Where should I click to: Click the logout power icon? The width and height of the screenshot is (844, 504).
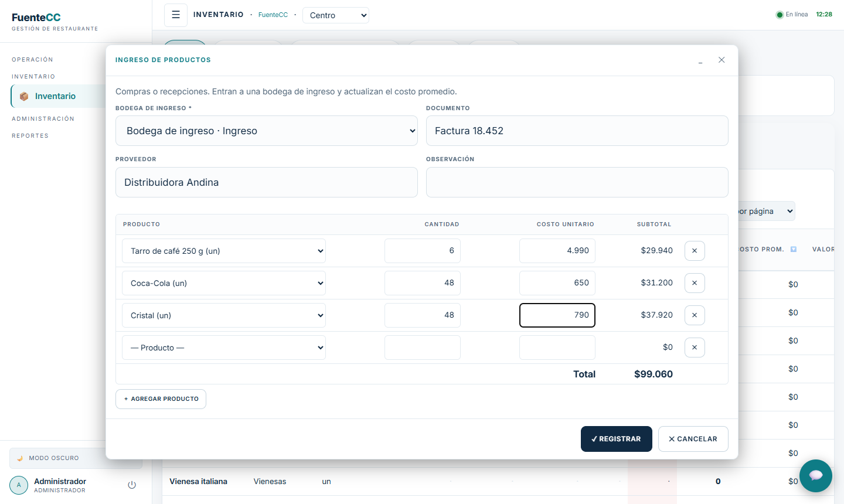(132, 485)
